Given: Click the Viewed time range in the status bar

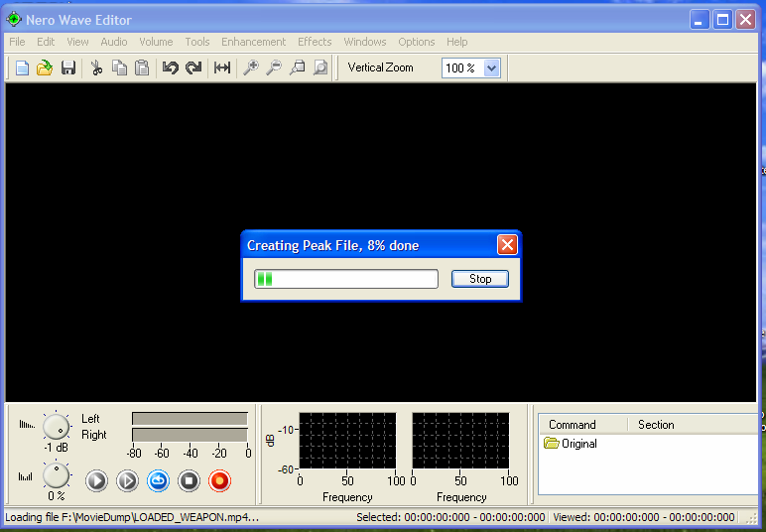Looking at the screenshot, I should click(644, 517).
